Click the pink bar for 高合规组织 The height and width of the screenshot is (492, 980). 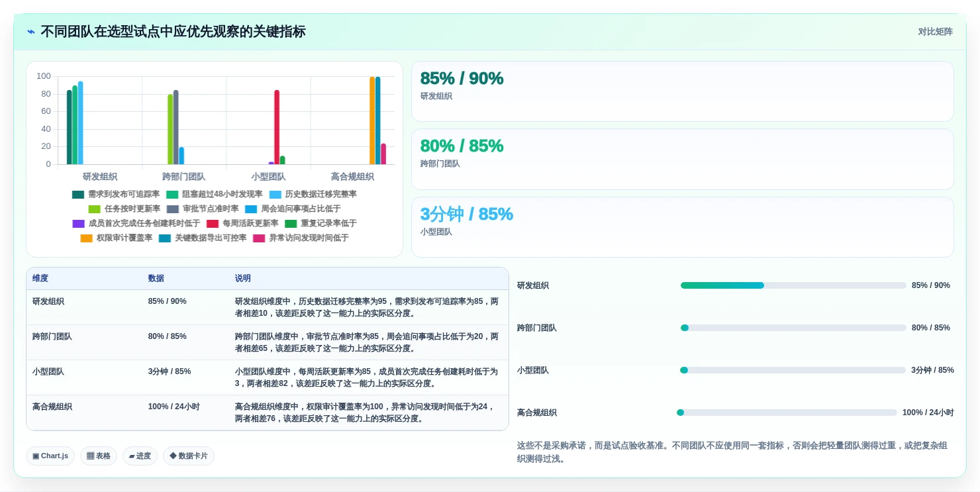[383, 154]
